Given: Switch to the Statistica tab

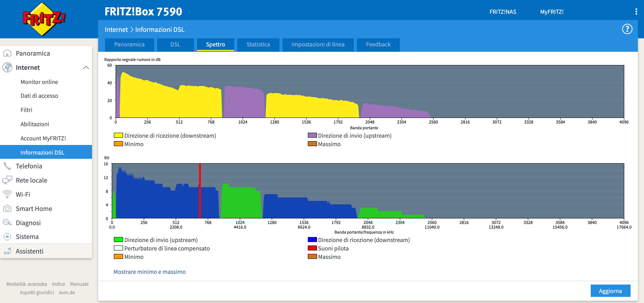Looking at the screenshot, I should (258, 44).
